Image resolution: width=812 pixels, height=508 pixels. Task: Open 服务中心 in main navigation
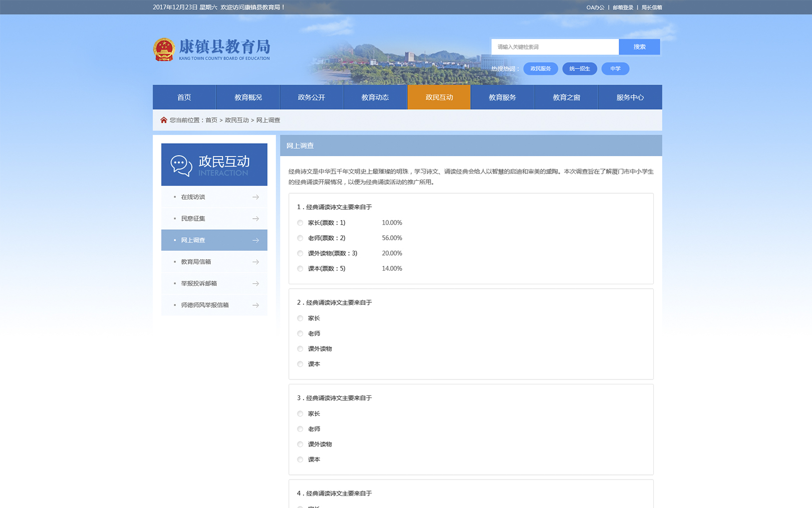(630, 98)
